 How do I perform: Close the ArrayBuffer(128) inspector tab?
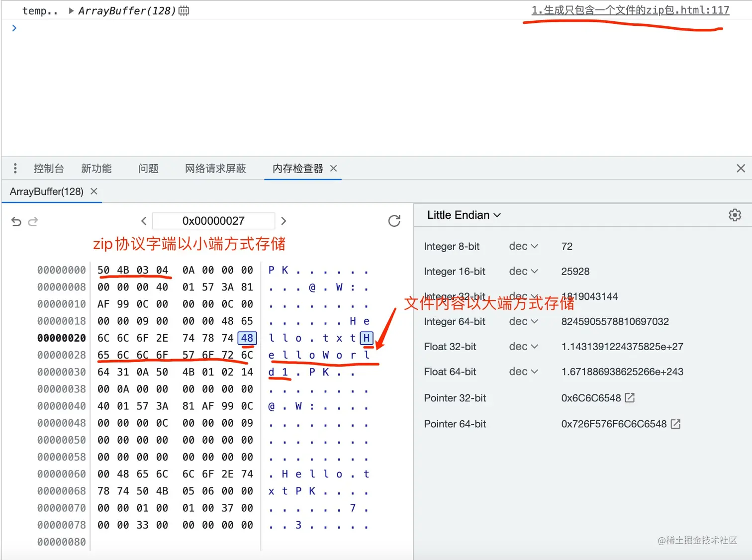coord(94,191)
